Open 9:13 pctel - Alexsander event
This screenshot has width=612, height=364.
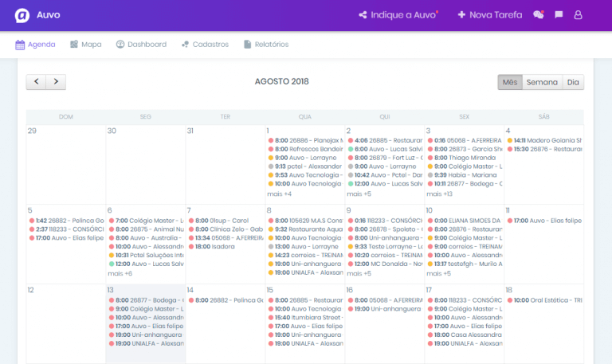pos(305,166)
